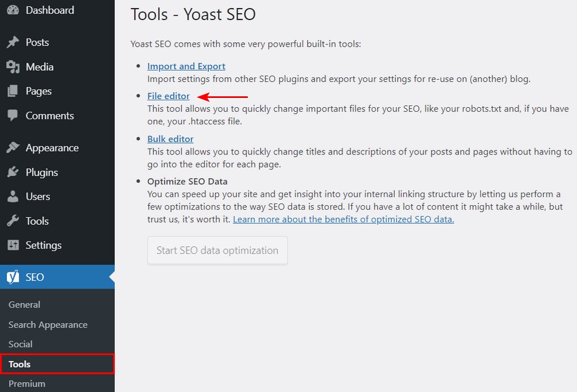Click the Appearance paintbrush icon
The height and width of the screenshot is (392, 577).
[x=13, y=148]
